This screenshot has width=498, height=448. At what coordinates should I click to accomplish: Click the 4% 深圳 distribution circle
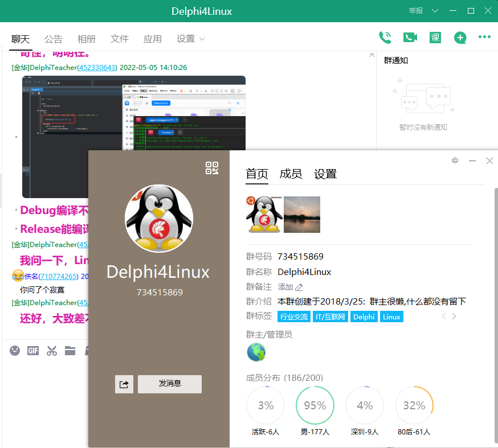pos(365,405)
